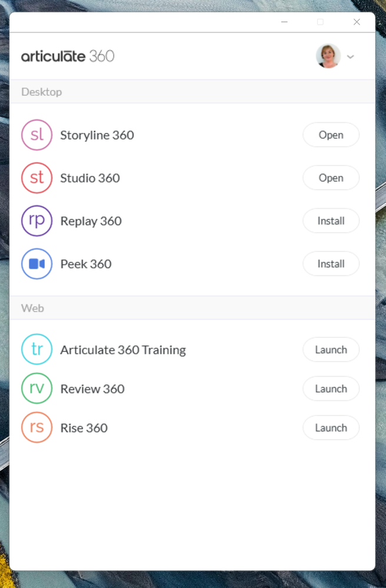Screen dimensions: 386x588
Task: Click the Articulate 360 Training 'tr' icon
Action: pos(36,350)
